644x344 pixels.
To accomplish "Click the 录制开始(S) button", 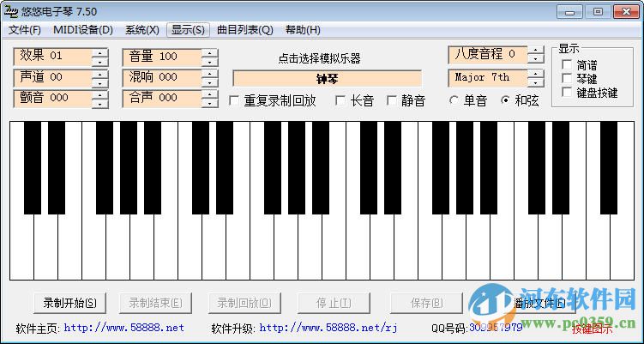I will click(69, 304).
